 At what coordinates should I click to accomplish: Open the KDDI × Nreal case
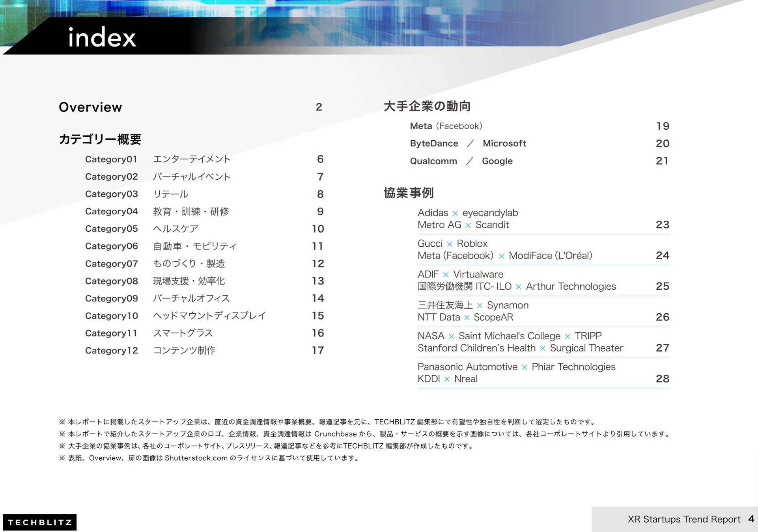447,379
